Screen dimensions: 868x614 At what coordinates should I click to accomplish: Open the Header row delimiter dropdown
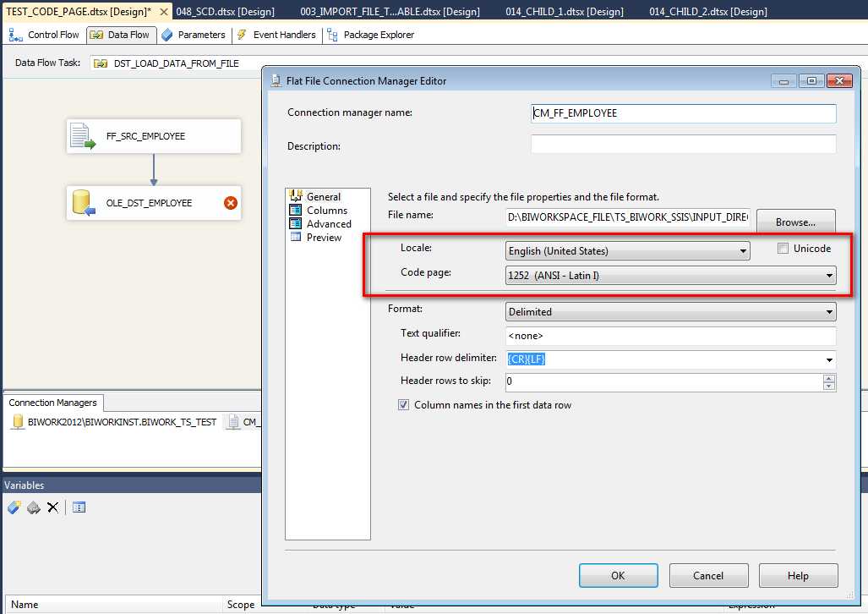(829, 359)
